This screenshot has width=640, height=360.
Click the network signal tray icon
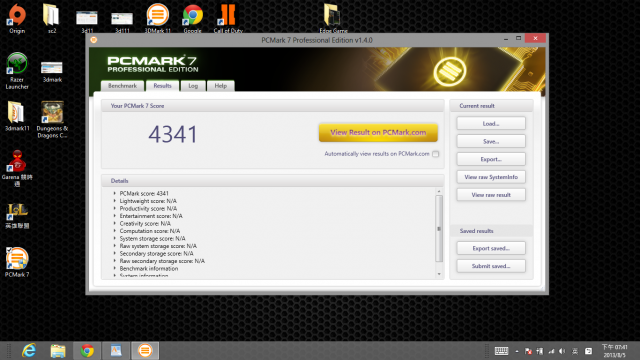pos(551,351)
